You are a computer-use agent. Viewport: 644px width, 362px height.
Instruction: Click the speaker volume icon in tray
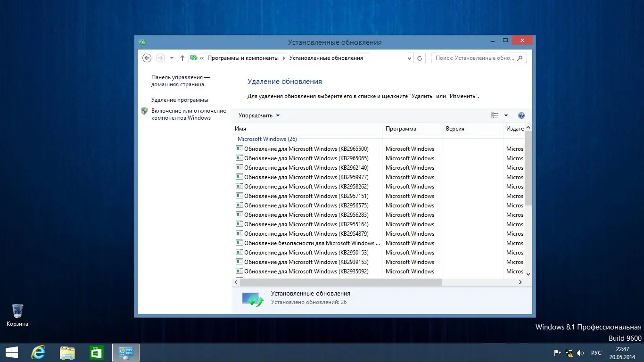580,353
